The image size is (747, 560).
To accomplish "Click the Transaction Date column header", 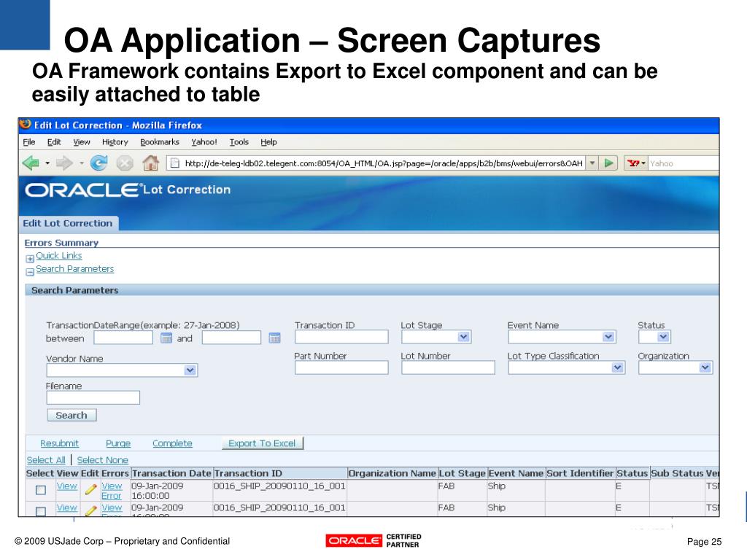I will click(x=171, y=473).
